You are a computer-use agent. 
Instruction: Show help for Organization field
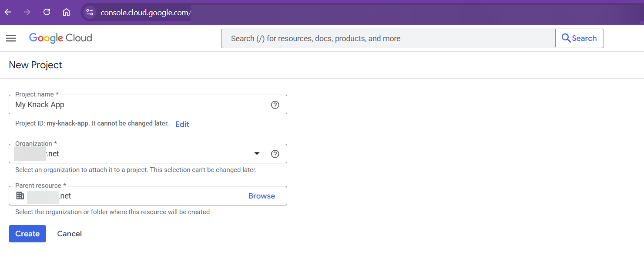pyautogui.click(x=275, y=154)
